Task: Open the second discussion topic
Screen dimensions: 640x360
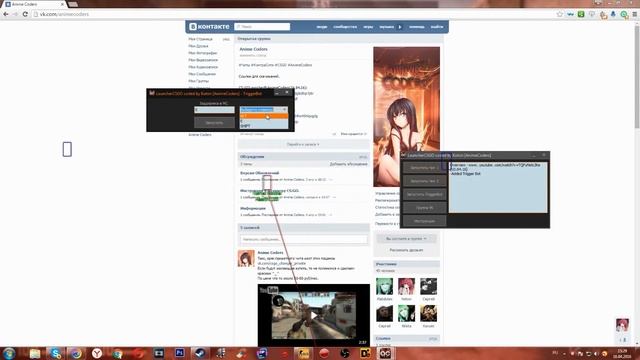Action: point(269,191)
